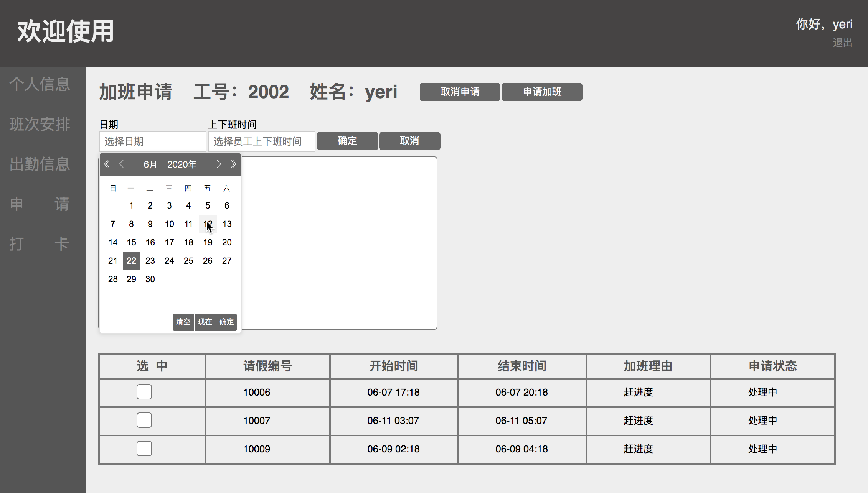Go to next year in calendar

point(233,164)
